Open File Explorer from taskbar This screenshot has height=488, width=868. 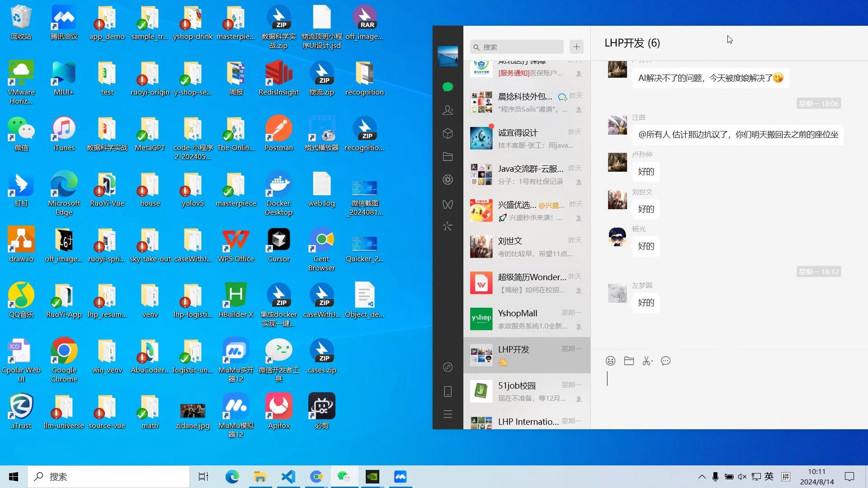tap(260, 477)
